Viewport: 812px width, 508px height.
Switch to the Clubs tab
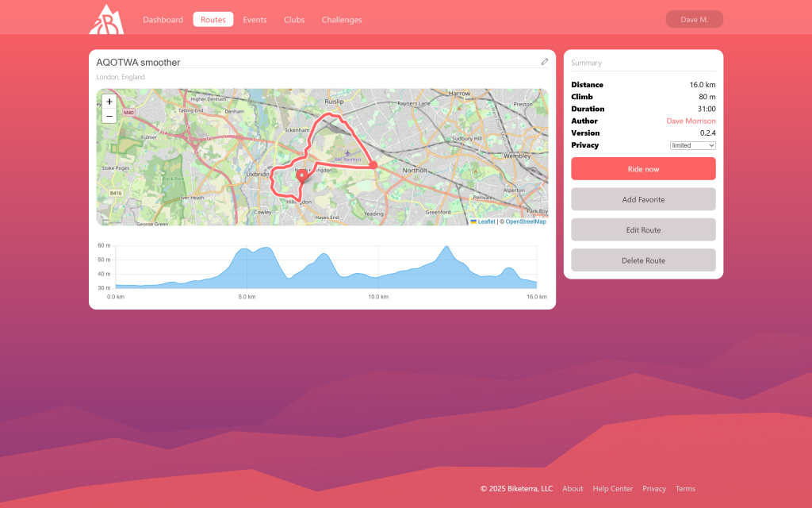click(x=294, y=20)
